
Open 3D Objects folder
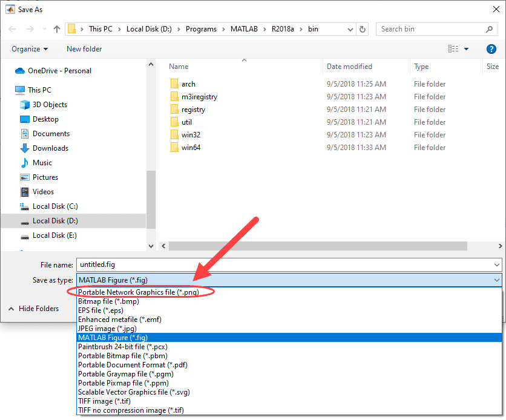[x=44, y=105]
